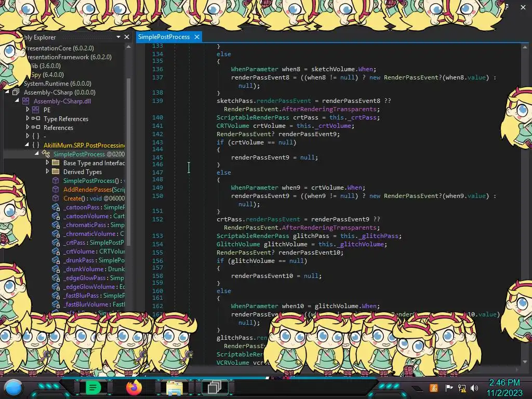Expand the Type References node
Screen dimensions: 532x399
point(28,118)
